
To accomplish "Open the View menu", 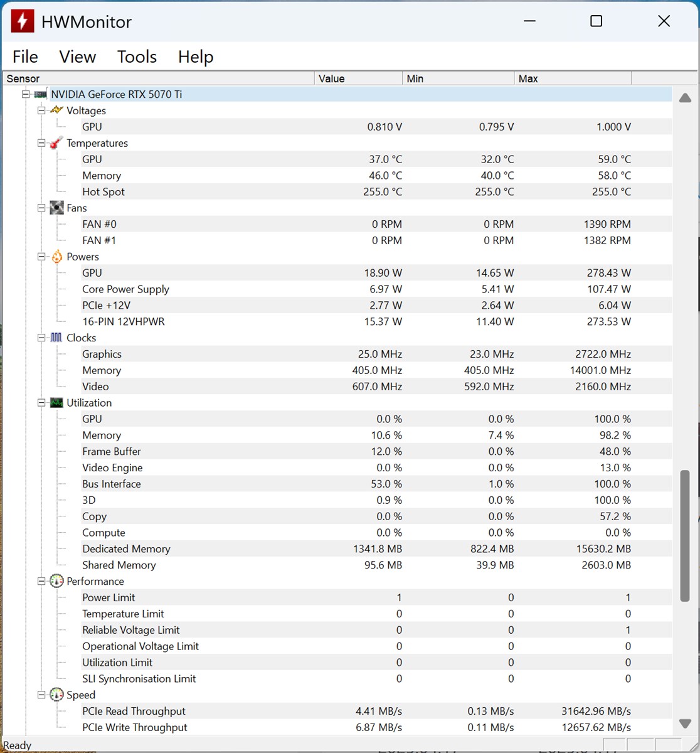I will pos(77,57).
